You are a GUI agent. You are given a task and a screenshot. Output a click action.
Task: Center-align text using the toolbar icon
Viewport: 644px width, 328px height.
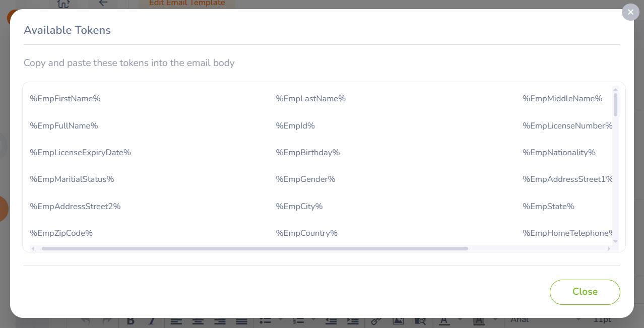click(x=198, y=321)
